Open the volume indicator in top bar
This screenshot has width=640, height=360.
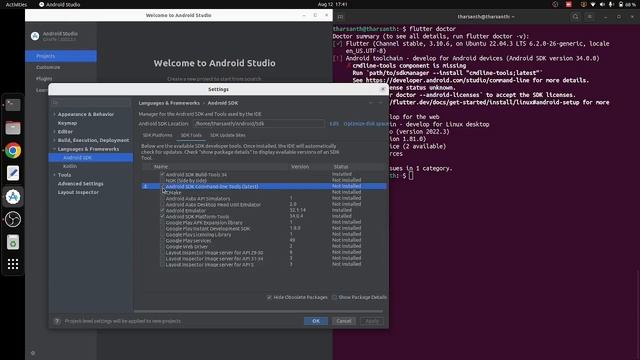[602, 4]
